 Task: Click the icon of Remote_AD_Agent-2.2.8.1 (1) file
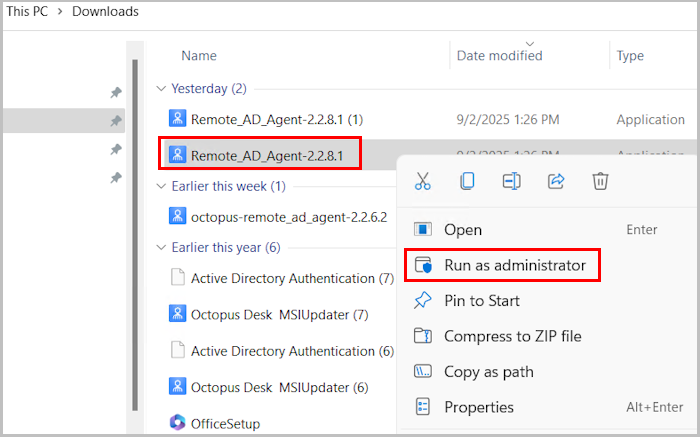177,119
